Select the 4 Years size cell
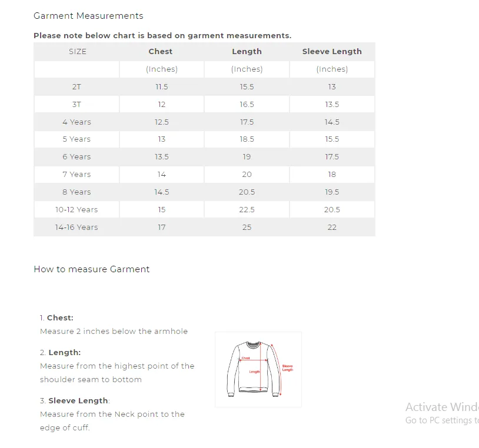Viewport: 479px width, 448px height. [76, 122]
